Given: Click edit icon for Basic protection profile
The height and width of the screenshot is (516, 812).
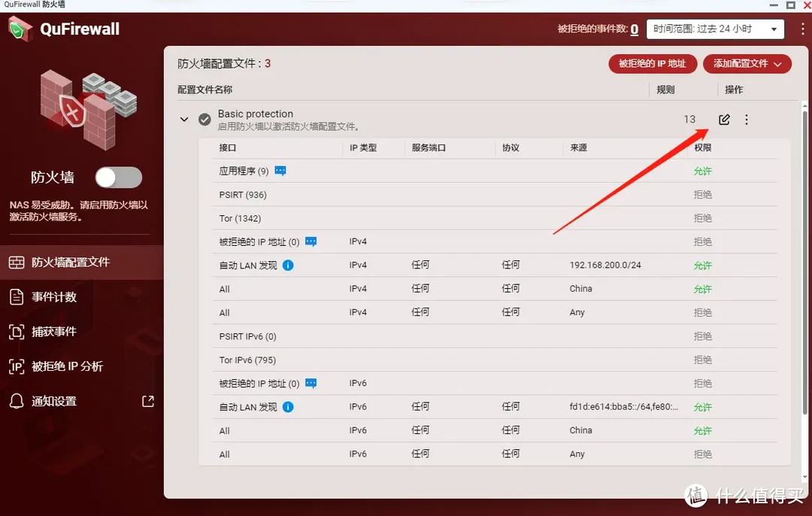Looking at the screenshot, I should 724,120.
